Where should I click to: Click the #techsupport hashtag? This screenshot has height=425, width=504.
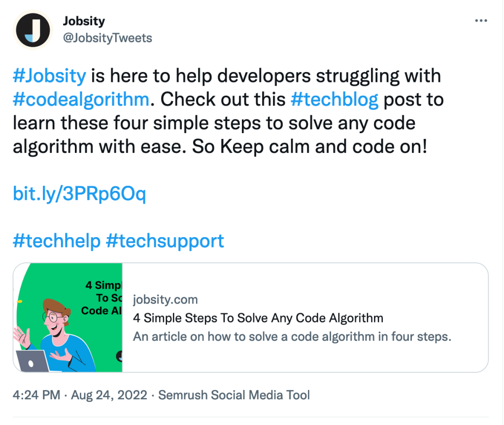point(165,241)
